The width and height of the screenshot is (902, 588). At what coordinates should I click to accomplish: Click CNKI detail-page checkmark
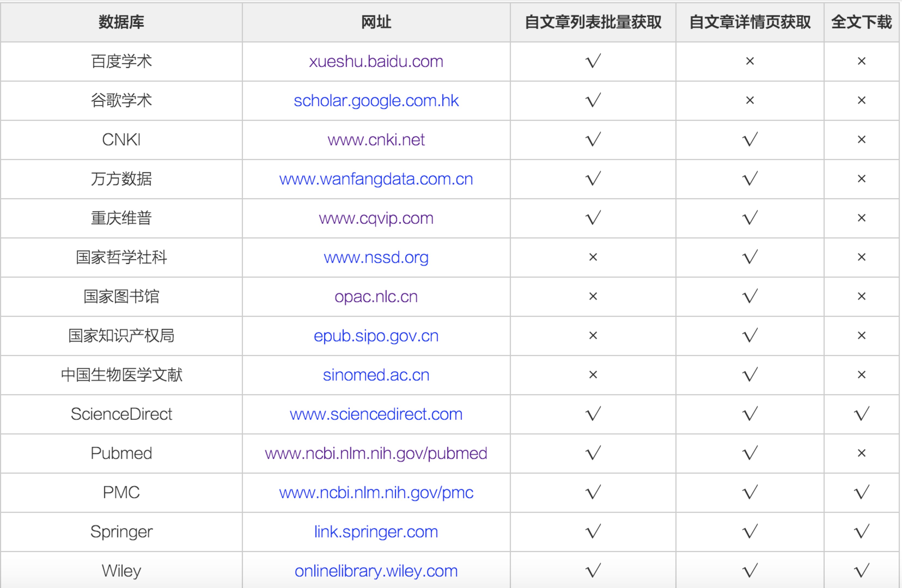point(750,139)
